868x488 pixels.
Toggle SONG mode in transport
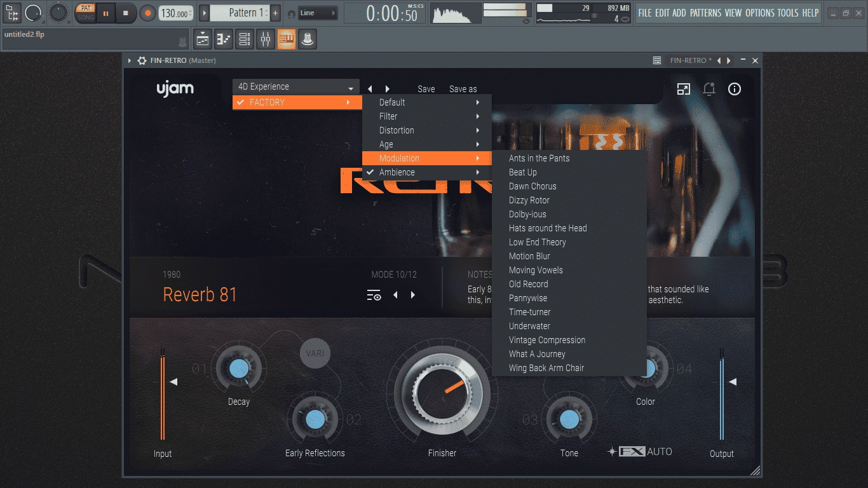[x=85, y=17]
